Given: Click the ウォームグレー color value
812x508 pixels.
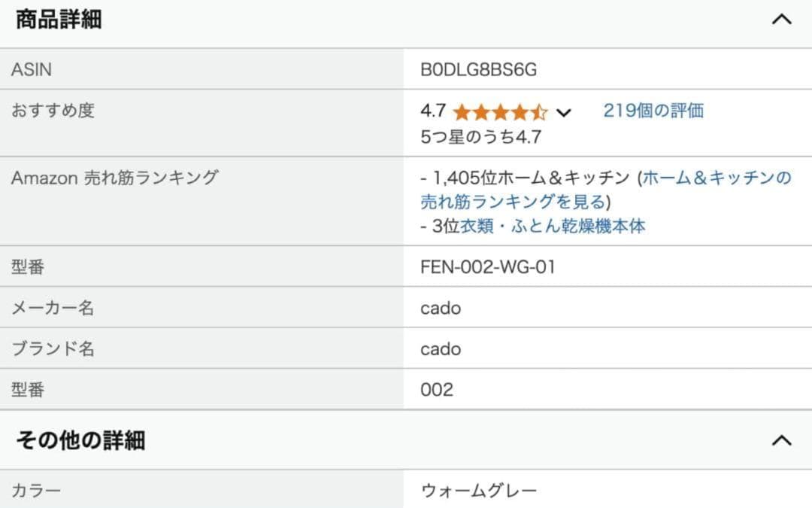Looking at the screenshot, I should pyautogui.click(x=479, y=491).
